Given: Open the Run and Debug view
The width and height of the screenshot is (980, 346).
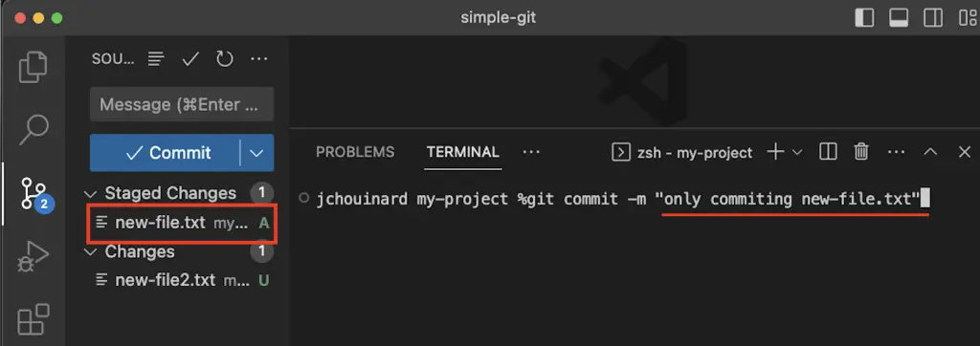Looking at the screenshot, I should coord(33,256).
